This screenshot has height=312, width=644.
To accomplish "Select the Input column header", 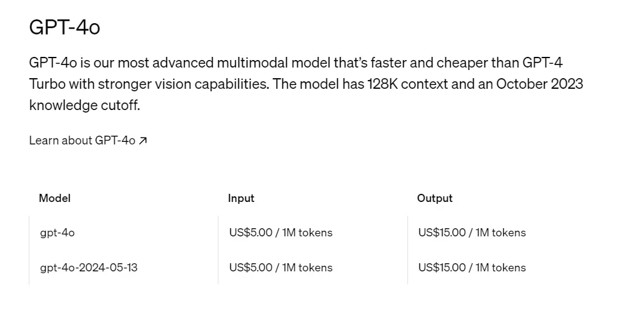I will (241, 198).
